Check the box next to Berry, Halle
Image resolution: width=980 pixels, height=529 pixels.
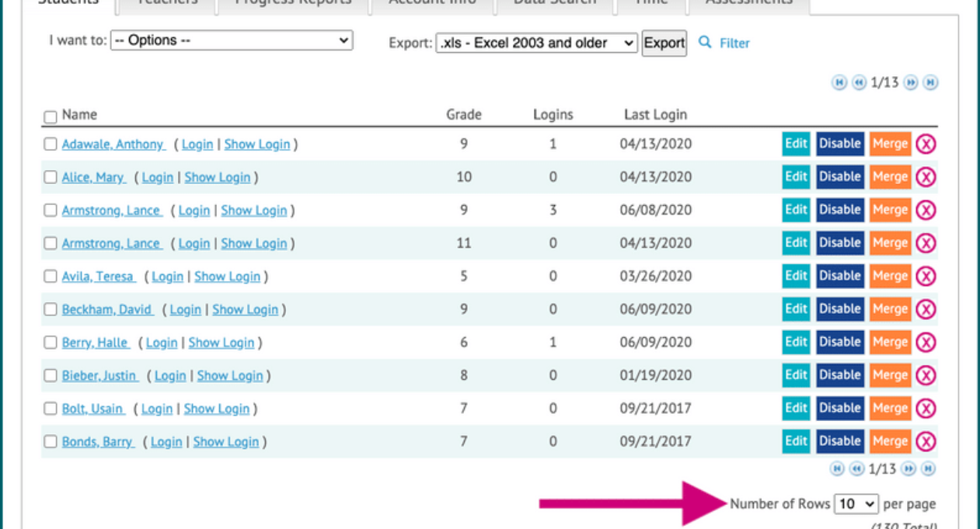[x=51, y=343]
